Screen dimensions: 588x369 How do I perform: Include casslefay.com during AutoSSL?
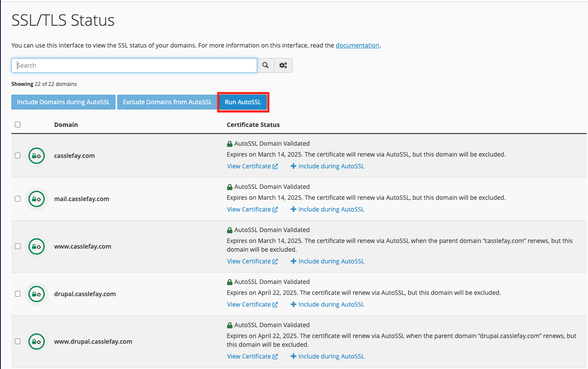coord(327,166)
